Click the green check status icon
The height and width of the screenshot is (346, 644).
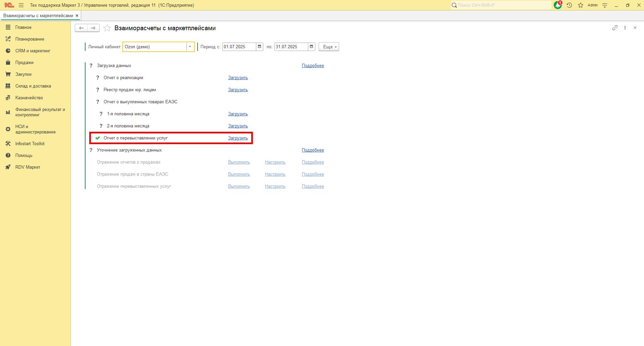pyautogui.click(x=98, y=138)
